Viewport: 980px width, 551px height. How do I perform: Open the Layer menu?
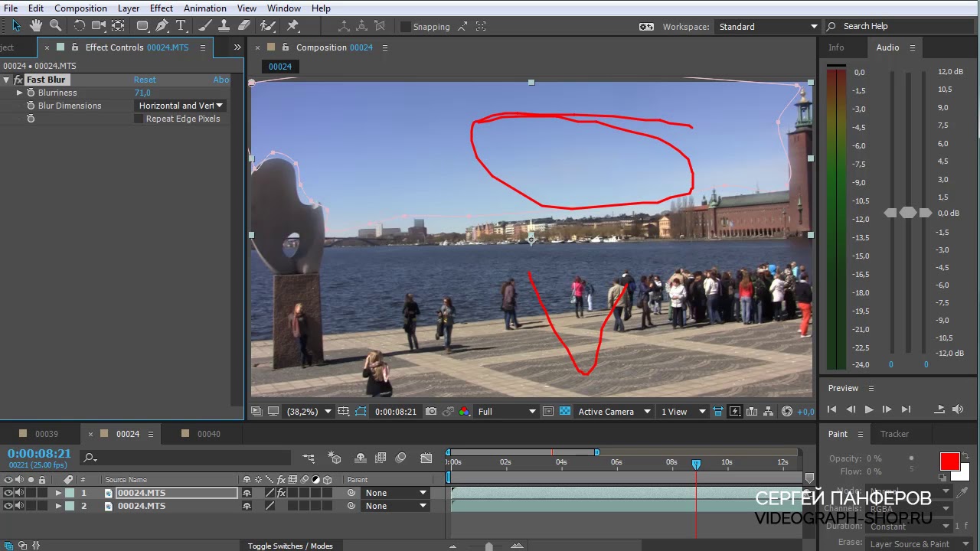click(129, 8)
